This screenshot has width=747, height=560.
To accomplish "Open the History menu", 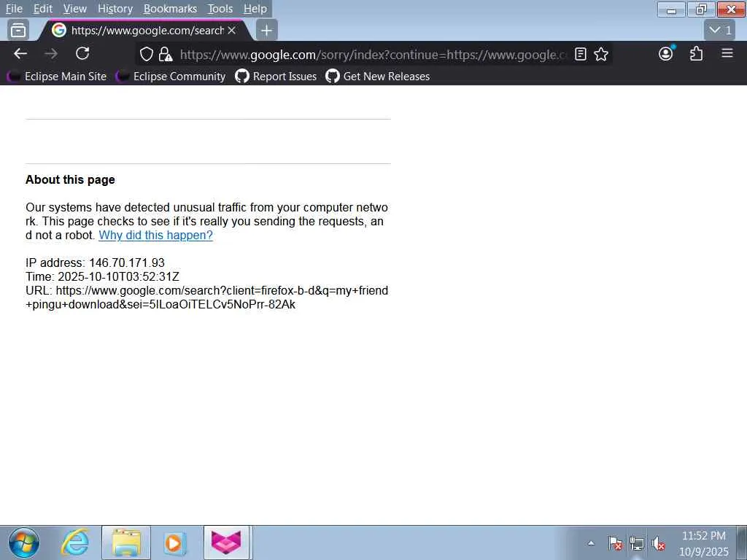I will click(115, 9).
